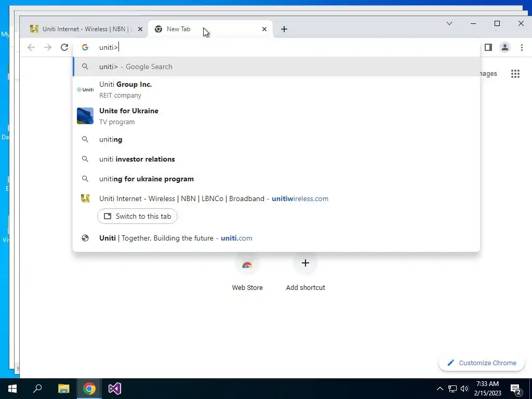This screenshot has width=532, height=399.
Task: Choose 'uniti> - Google Search' suggestion
Action: [x=276, y=67]
